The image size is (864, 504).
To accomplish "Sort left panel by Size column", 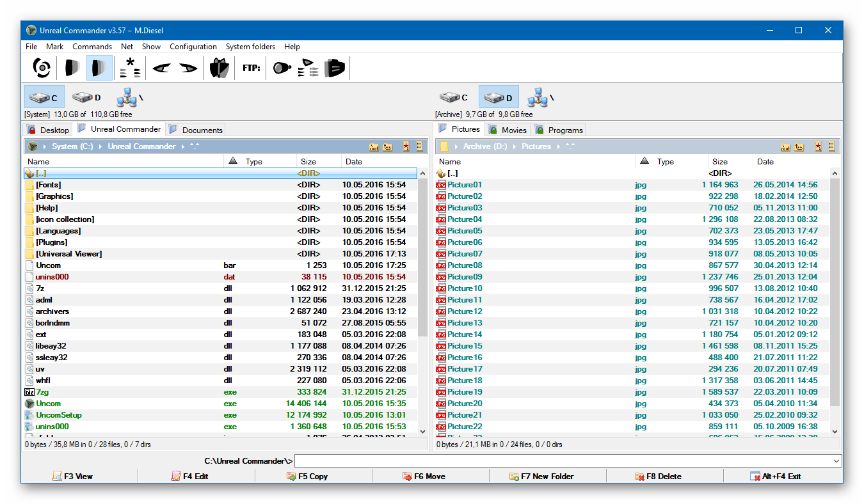I will (x=319, y=162).
